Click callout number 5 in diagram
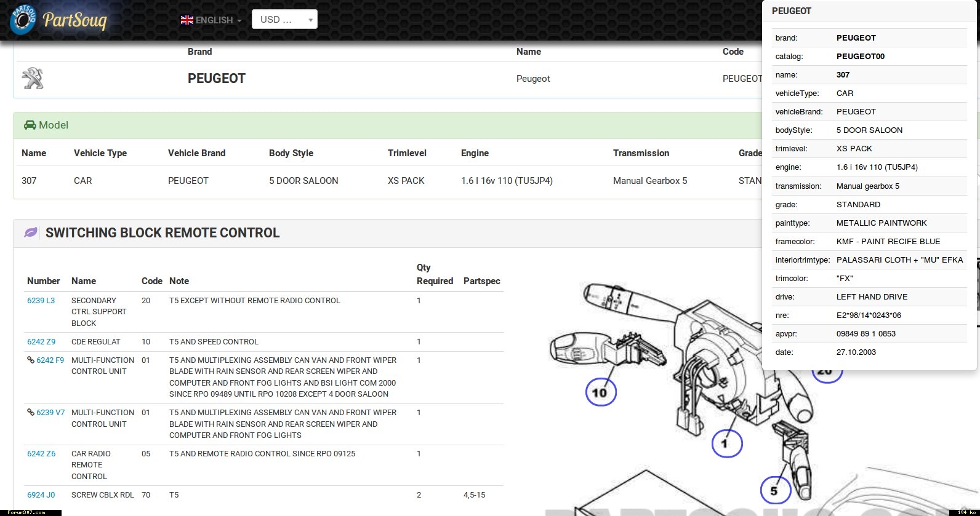The height and width of the screenshot is (516, 980). [x=775, y=491]
